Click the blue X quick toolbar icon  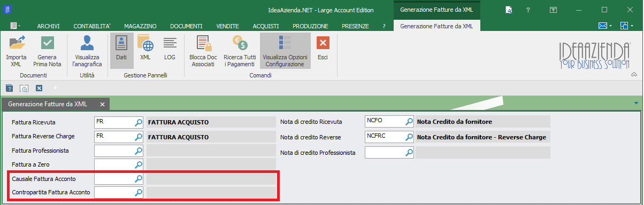click(x=39, y=88)
